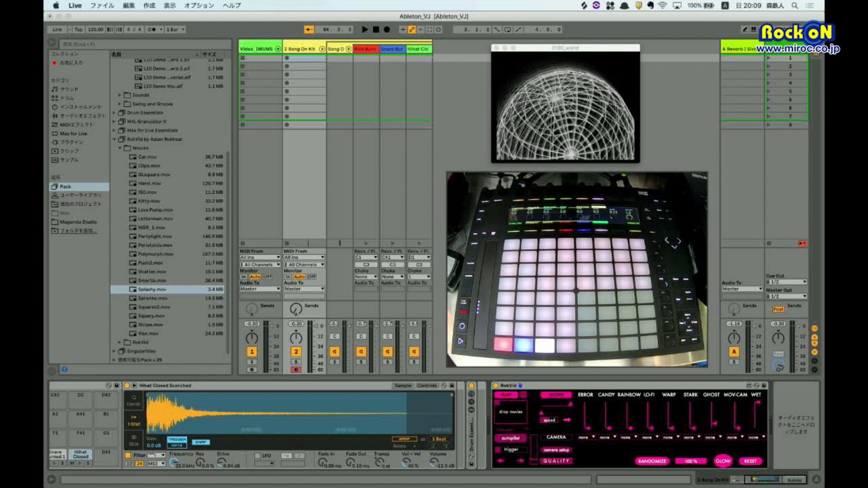Stop playback with the transport Stop button
The width and height of the screenshot is (868, 488).
click(x=376, y=29)
